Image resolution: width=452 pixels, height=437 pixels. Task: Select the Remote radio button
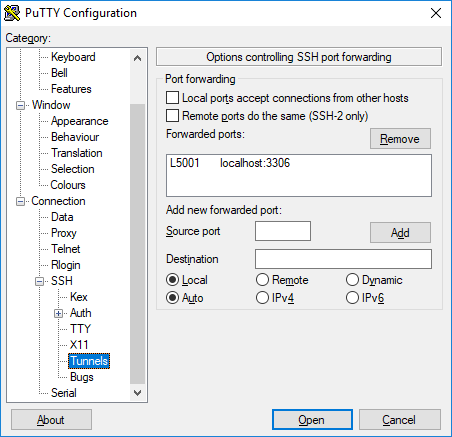tap(262, 280)
